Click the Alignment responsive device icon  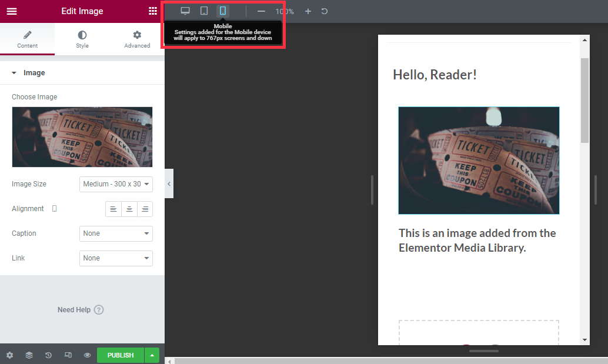(x=54, y=209)
